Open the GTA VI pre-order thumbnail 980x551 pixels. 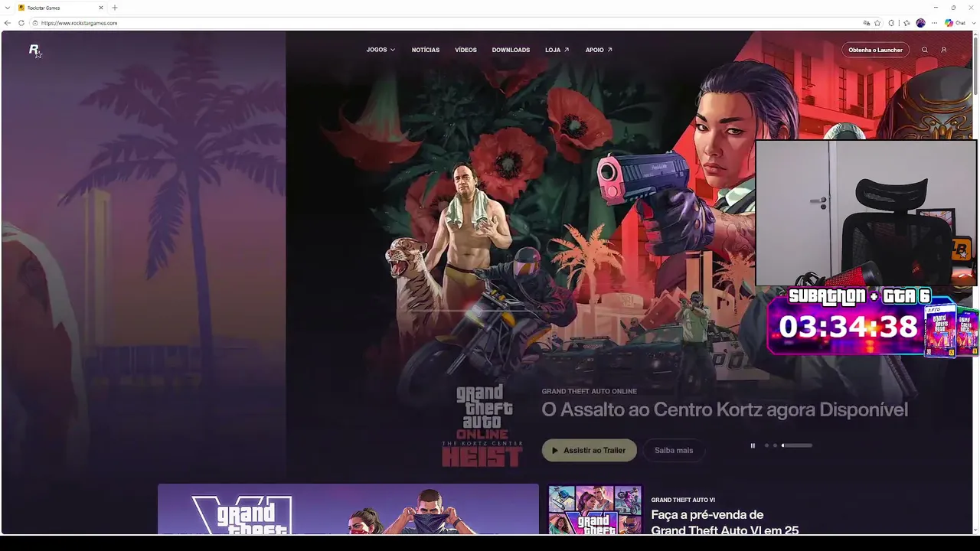click(x=595, y=510)
